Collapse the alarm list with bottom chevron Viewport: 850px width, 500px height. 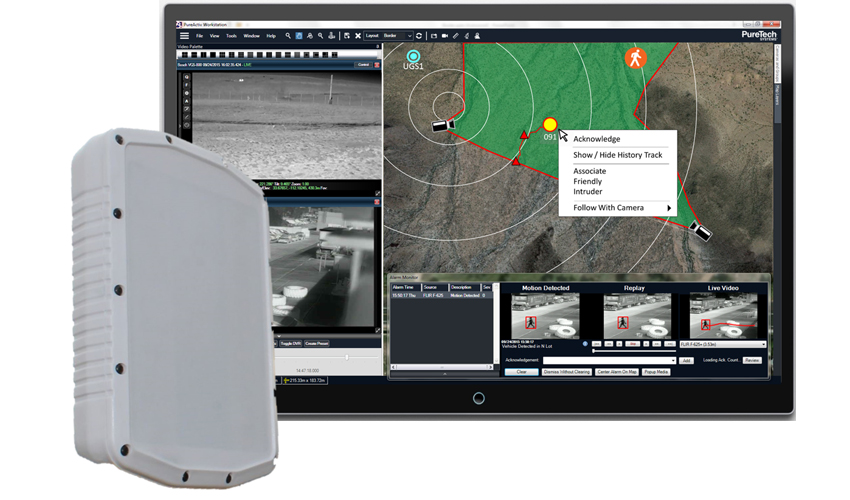pos(445,374)
